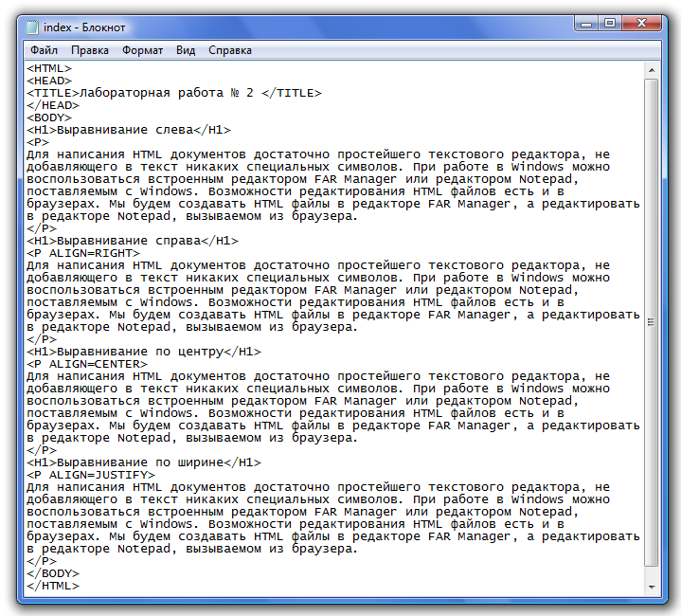Image resolution: width=681 pixels, height=616 pixels.
Task: Open the Справка menu
Action: point(230,50)
